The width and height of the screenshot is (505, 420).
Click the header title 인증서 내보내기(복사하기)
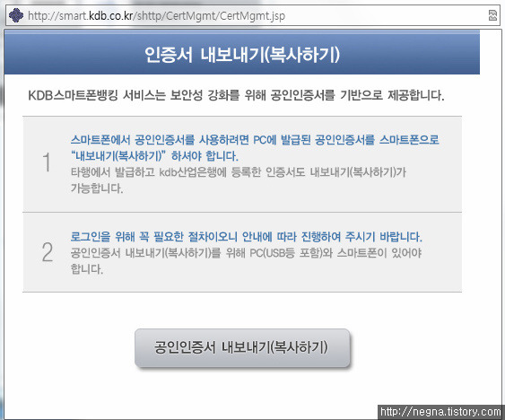point(242,55)
